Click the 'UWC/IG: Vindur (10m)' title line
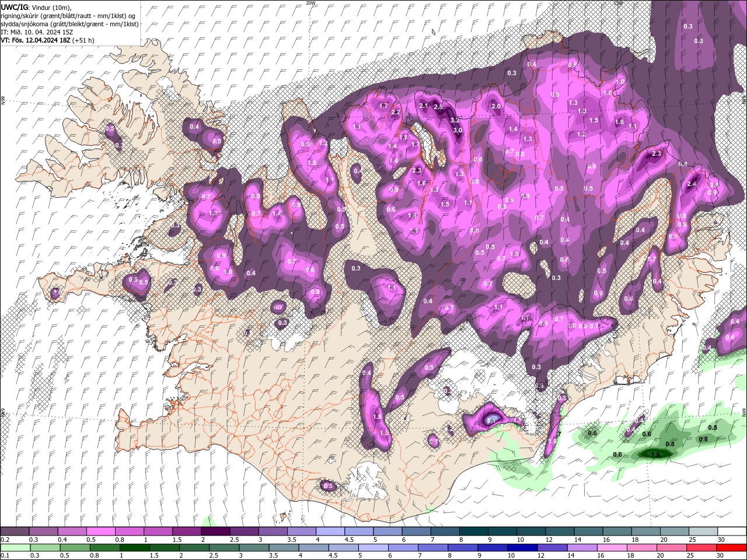Viewport: 747px width, 560px height. point(36,7)
